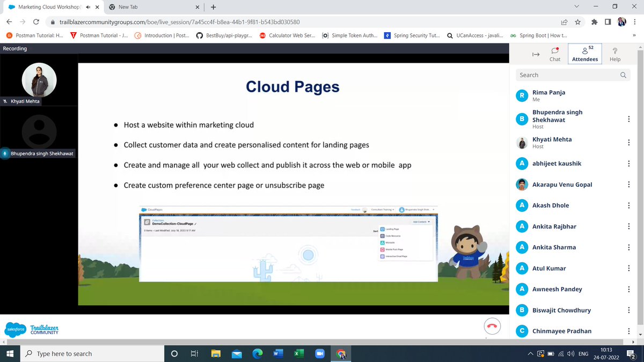Screen dimensions: 644x362
Task: Open options menu for Ankita Rajbhar
Action: click(x=628, y=226)
